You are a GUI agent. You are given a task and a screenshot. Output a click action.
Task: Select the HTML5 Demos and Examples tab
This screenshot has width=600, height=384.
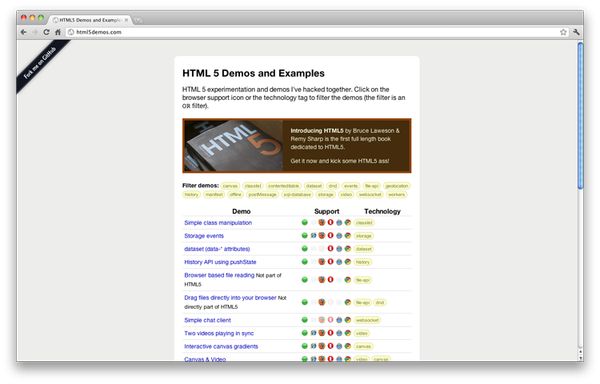[x=90, y=20]
